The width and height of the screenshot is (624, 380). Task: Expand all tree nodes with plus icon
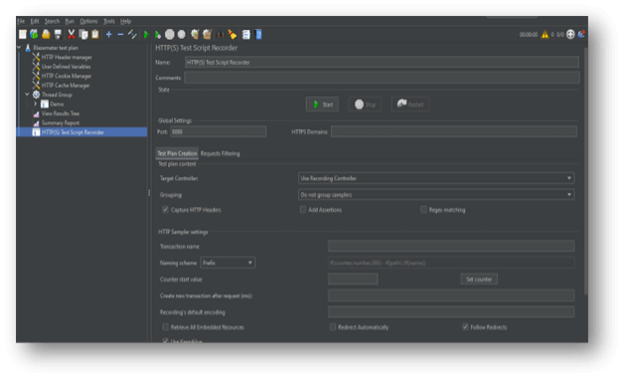tap(109, 35)
